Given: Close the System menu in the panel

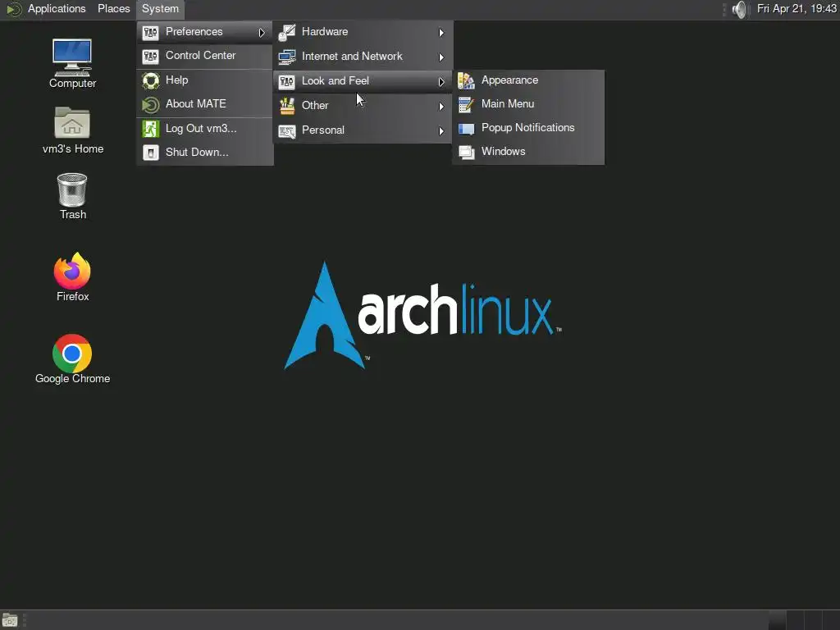Looking at the screenshot, I should tap(160, 9).
